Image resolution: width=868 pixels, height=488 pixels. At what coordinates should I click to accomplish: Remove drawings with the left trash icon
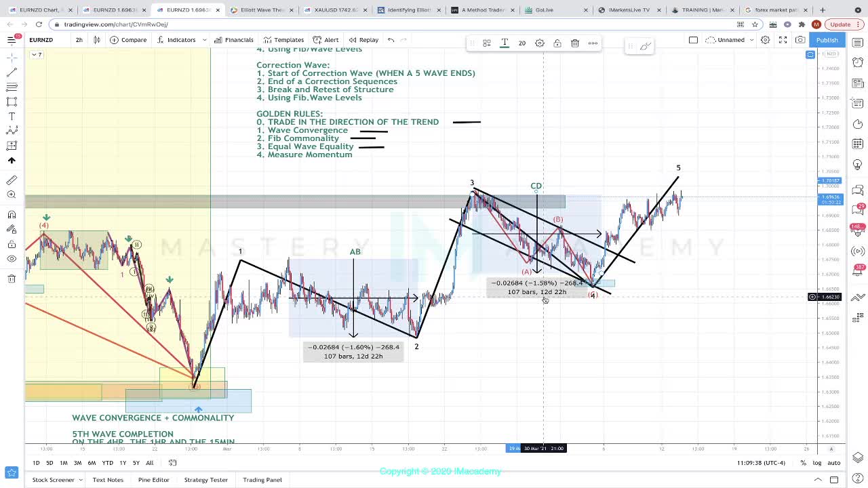[12, 279]
